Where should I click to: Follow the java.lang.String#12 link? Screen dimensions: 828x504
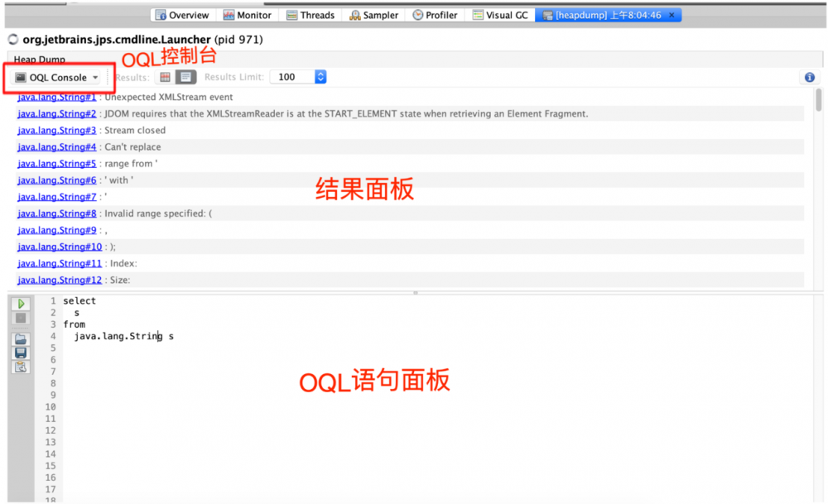[59, 280]
